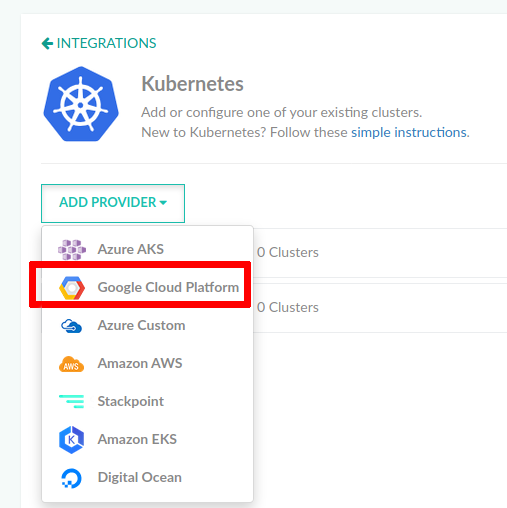Screen dimensions: 507x508
Task: Select Azure AKS from provider list
Action: (147, 249)
